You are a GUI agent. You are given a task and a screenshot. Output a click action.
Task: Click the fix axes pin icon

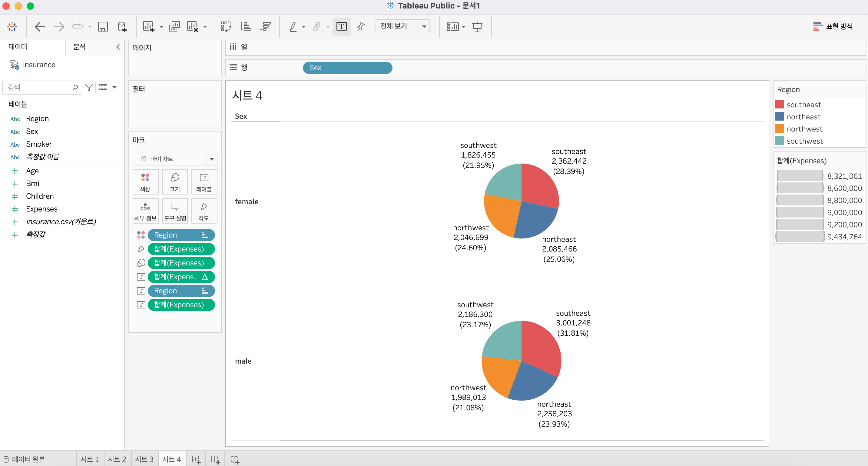[360, 26]
